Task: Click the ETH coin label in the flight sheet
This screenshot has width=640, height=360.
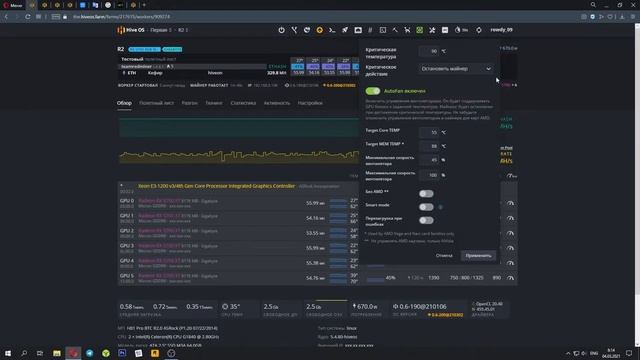Action: point(132,73)
